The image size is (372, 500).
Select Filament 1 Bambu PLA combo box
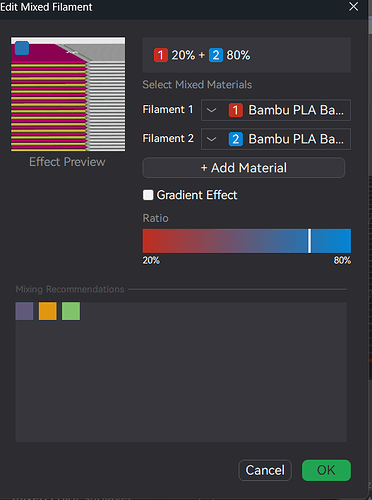point(276,110)
